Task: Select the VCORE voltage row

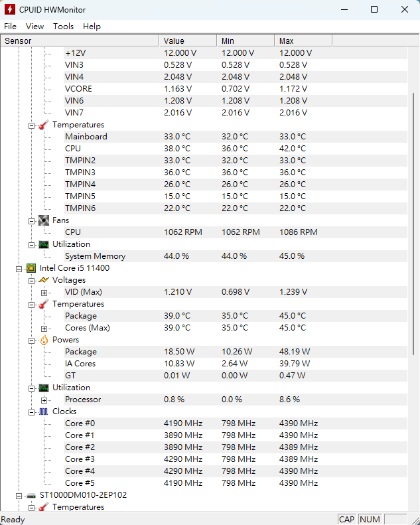Action: point(236,89)
